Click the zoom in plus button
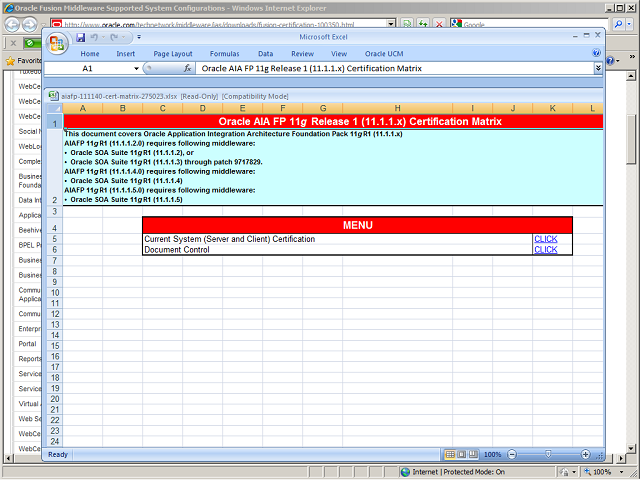Image resolution: width=640 pixels, height=480 pixels. click(584, 454)
